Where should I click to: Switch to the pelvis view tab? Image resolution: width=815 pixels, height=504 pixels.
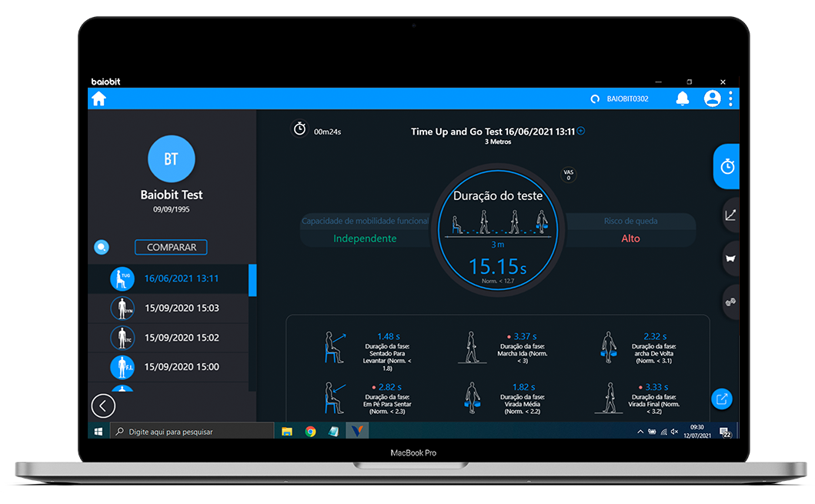[x=731, y=259]
